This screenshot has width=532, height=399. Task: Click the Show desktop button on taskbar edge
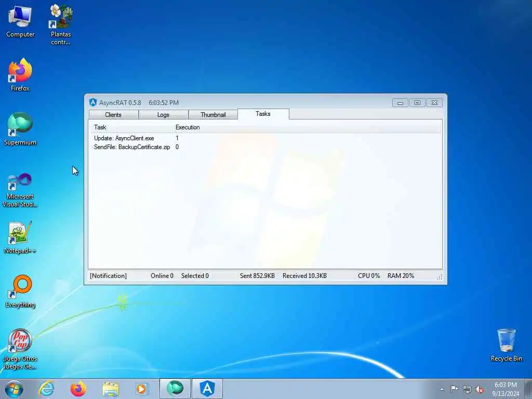click(528, 389)
